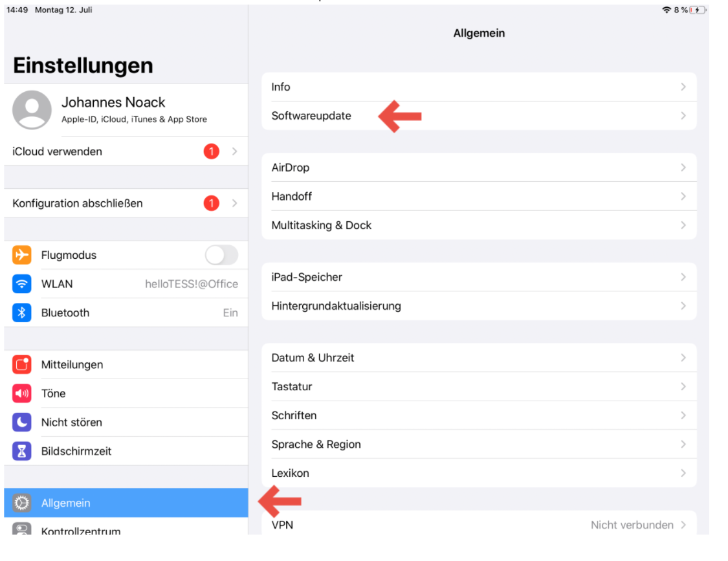Viewport: 728px width, 561px height.
Task: Expand iCloud verwenden with its chevron
Action: pyautogui.click(x=234, y=151)
